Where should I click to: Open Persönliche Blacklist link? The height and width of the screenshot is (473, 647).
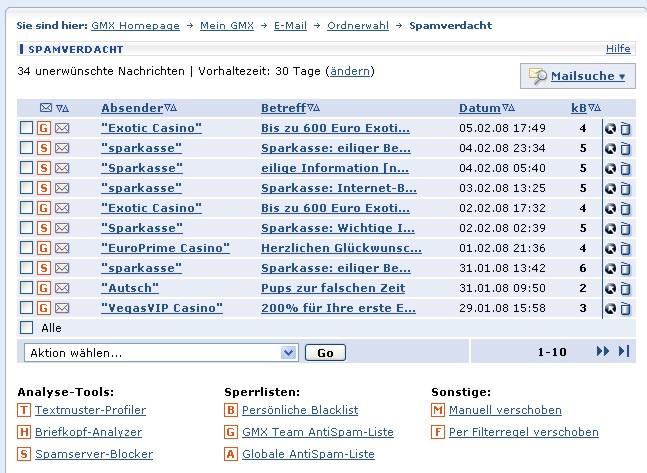point(300,410)
